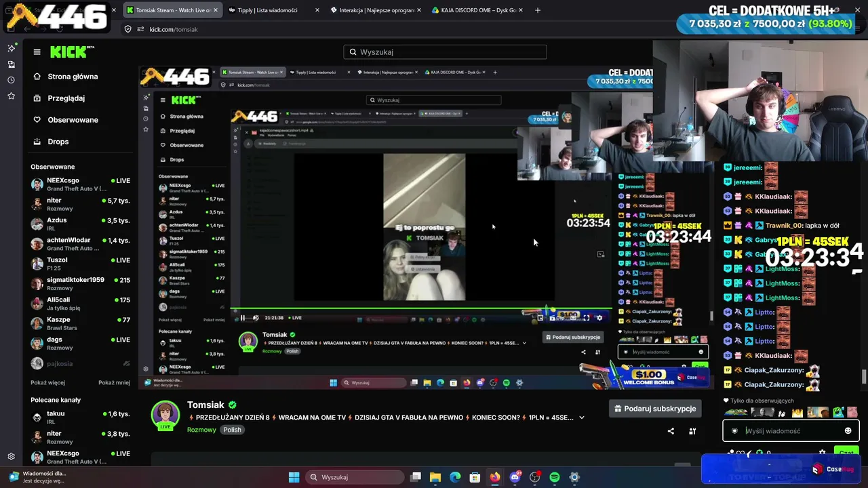Open the Rozmowy category link under Tomsiak
Viewport: 868px width, 488px height.
pos(201,430)
